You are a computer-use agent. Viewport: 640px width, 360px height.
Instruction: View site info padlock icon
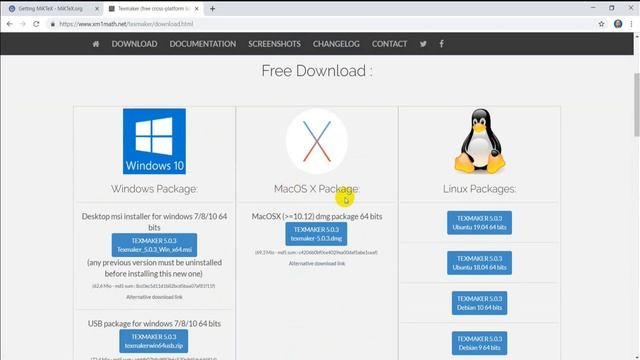point(53,24)
